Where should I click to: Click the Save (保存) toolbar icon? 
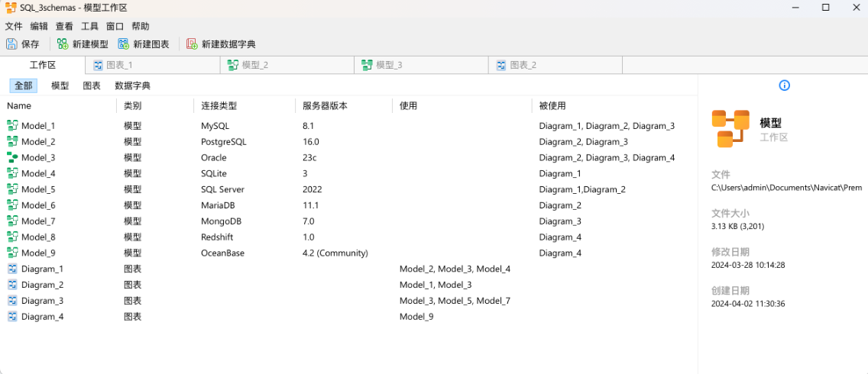point(11,44)
